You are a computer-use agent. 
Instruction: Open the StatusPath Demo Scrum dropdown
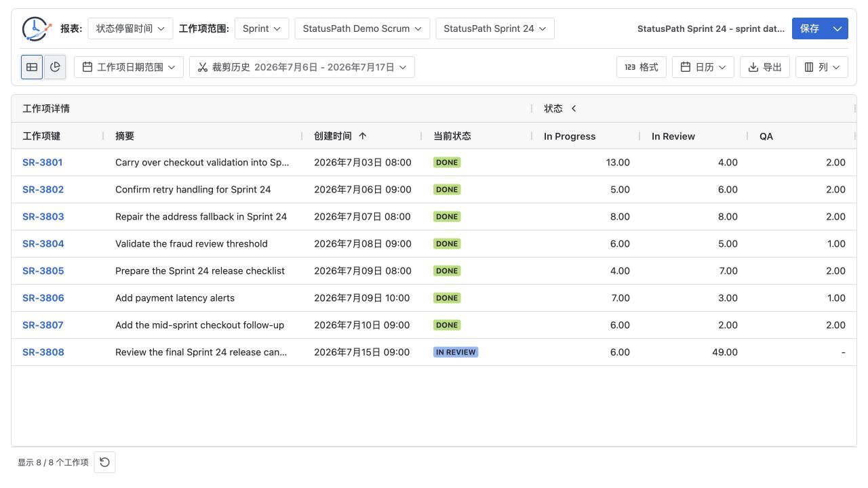point(362,28)
